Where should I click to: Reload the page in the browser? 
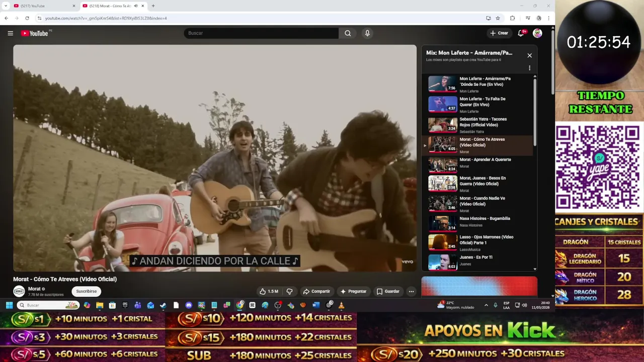click(27, 18)
